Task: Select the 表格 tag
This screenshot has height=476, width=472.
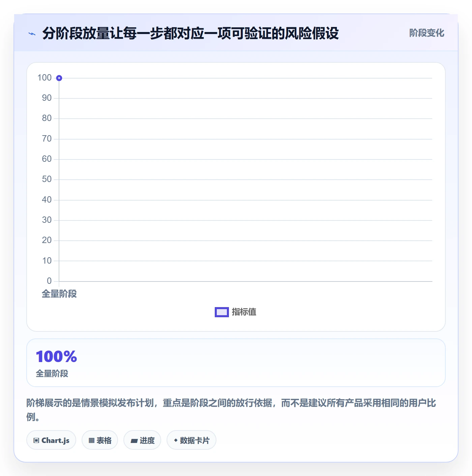Action: [100, 440]
